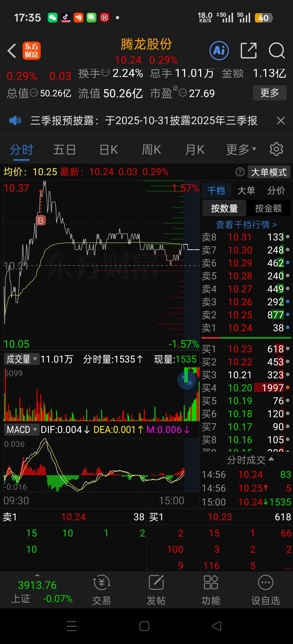Tap the 市盈 info icon
293x644 pixels.
tap(183, 93)
